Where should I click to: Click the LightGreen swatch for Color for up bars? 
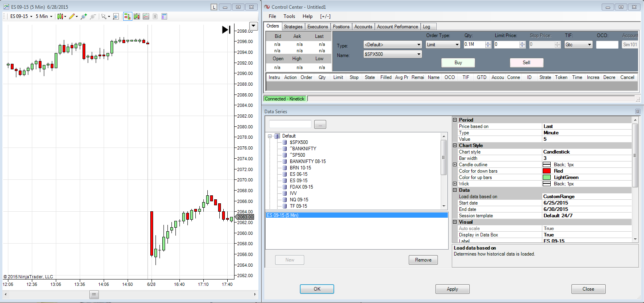(547, 177)
